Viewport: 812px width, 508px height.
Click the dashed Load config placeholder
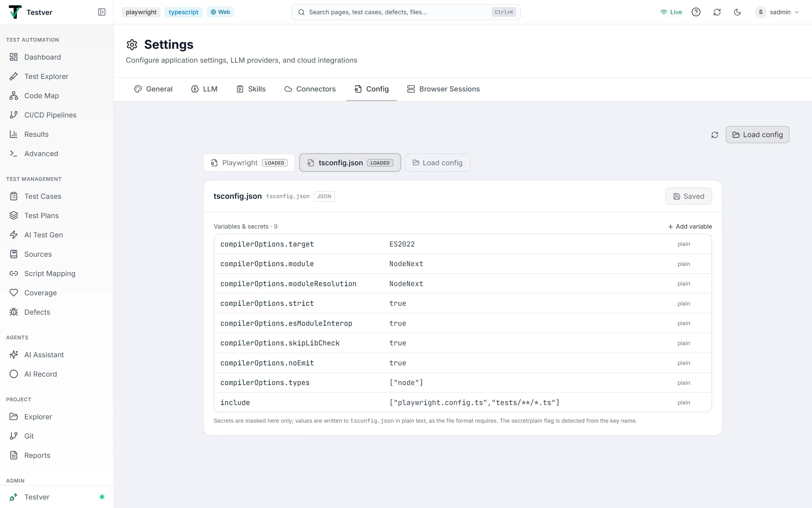[x=437, y=163]
